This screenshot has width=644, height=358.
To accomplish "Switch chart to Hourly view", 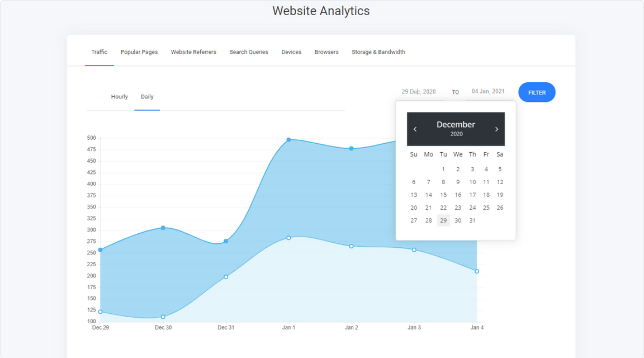I will [119, 97].
